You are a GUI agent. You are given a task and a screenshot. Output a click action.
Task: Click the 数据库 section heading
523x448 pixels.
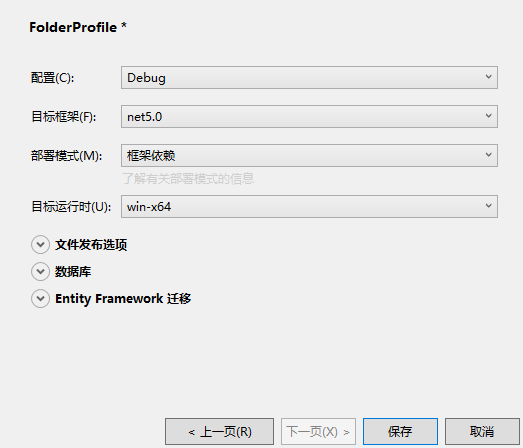[x=73, y=272]
